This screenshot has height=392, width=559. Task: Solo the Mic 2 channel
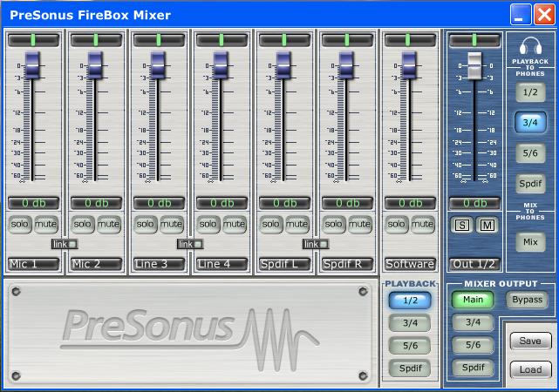coord(82,224)
